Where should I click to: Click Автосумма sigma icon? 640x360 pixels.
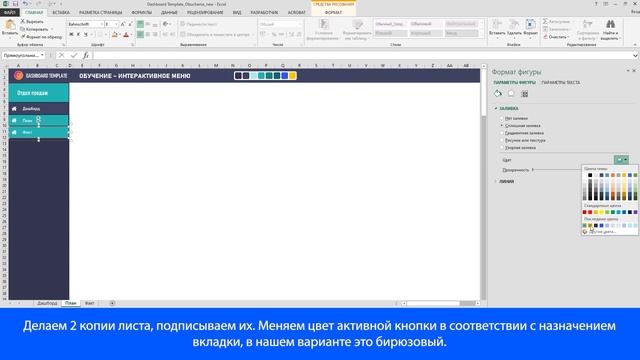545,21
